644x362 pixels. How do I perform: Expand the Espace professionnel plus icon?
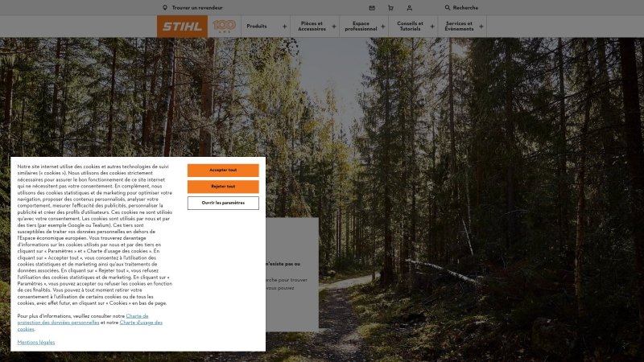coord(383,27)
